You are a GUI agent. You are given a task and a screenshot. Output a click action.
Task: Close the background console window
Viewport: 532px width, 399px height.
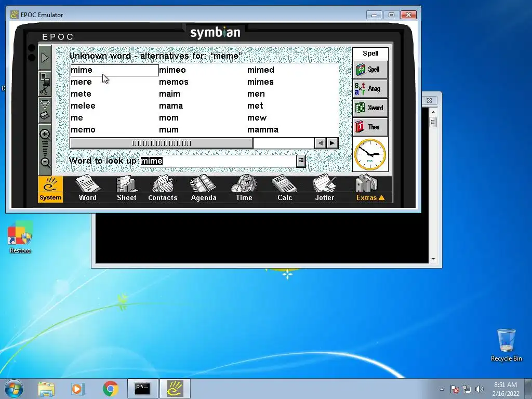430,100
